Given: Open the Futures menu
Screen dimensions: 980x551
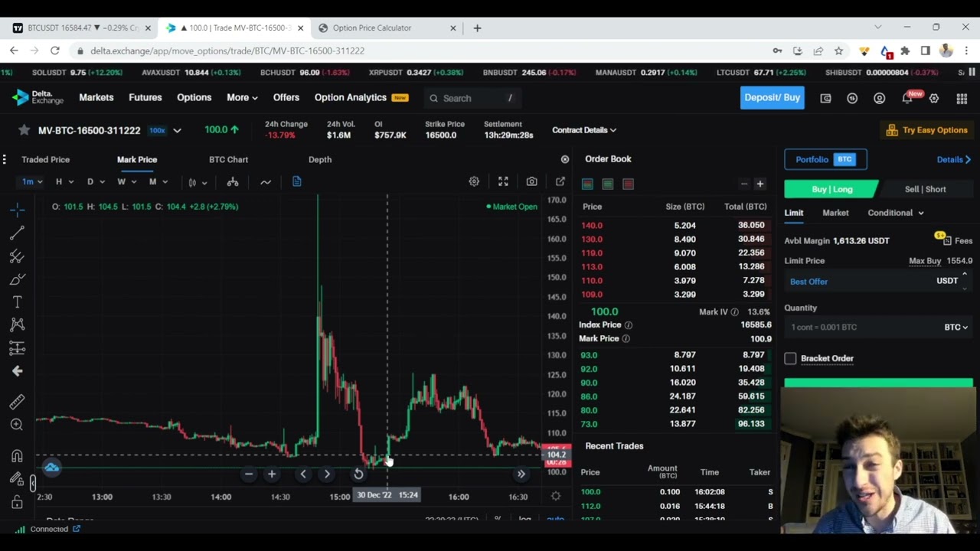Looking at the screenshot, I should coord(145,98).
